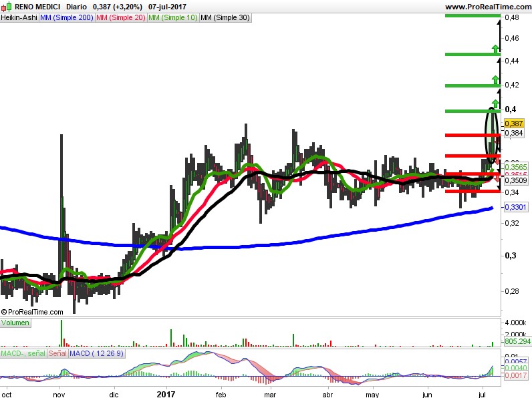
Task: Click the yellow 0,387 current price tag
Action: 514,124
